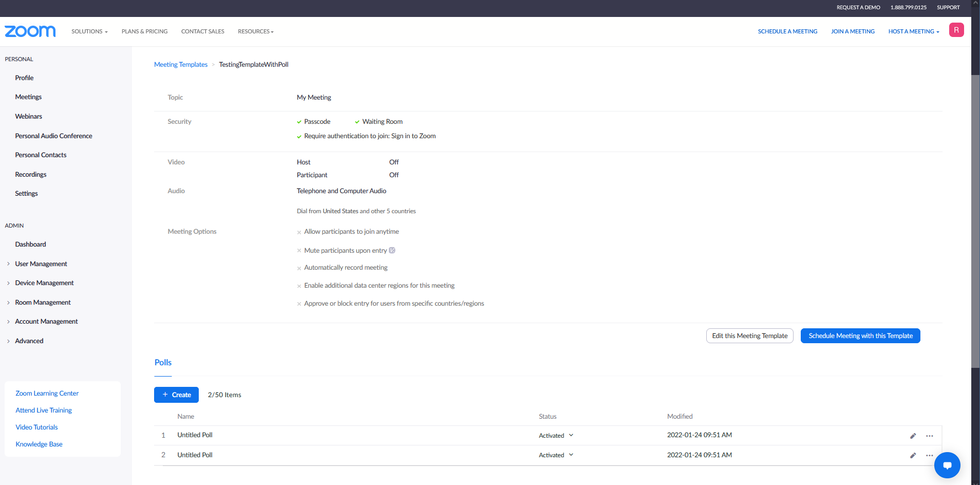The width and height of the screenshot is (980, 485).
Task: Click the 2/50 Items count
Action: (224, 395)
